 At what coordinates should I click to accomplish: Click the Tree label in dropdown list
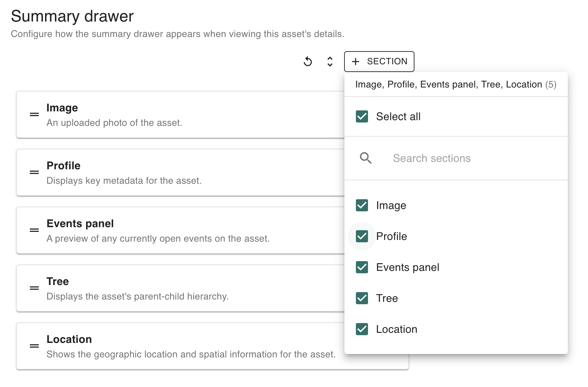(387, 298)
